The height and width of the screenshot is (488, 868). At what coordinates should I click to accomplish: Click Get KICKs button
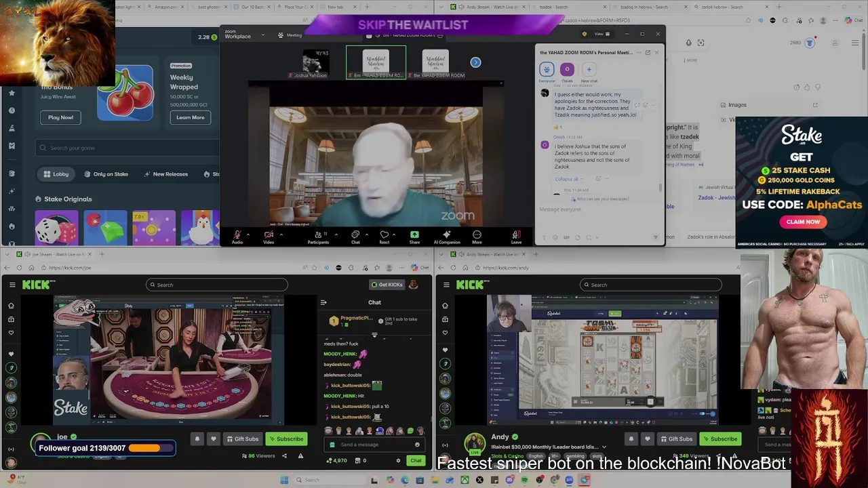point(387,285)
